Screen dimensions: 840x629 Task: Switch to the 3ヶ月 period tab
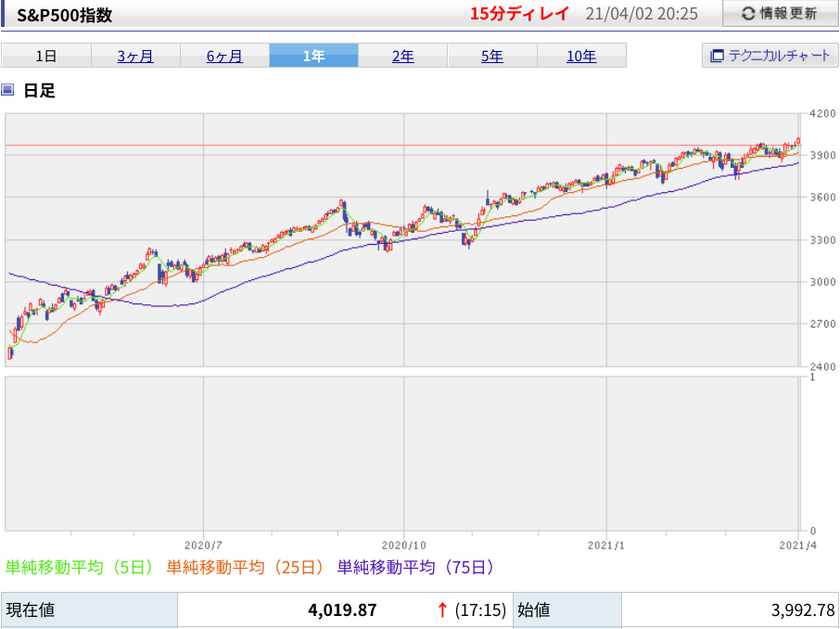click(x=135, y=56)
